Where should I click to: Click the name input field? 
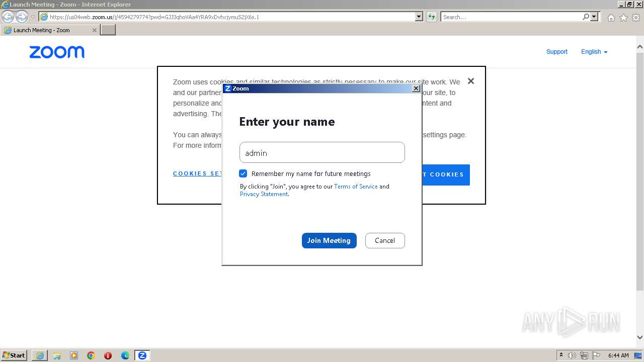(x=322, y=152)
